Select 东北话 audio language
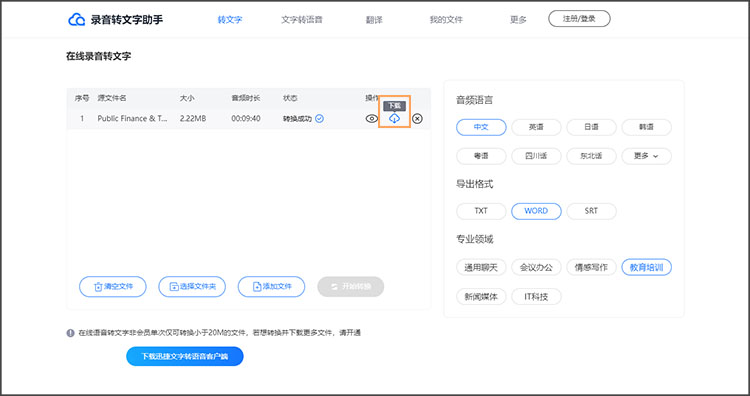Image resolution: width=750 pixels, height=396 pixels. 591,156
